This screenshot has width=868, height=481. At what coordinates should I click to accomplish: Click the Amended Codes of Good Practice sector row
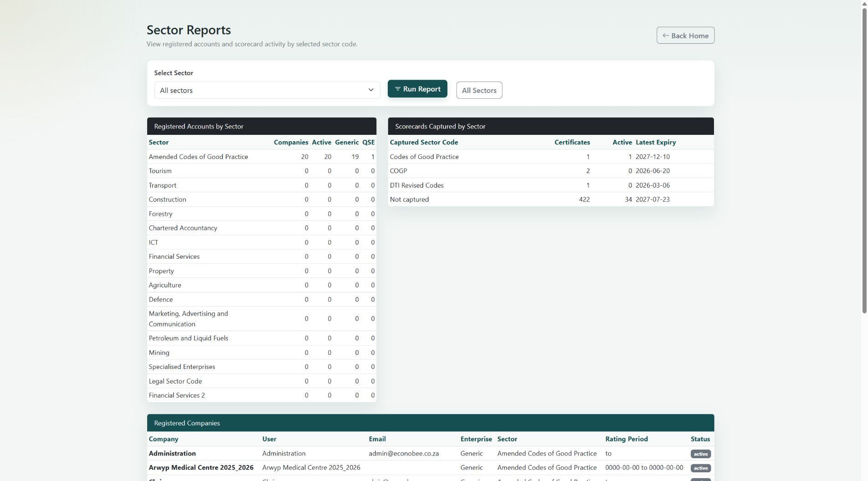(262, 157)
